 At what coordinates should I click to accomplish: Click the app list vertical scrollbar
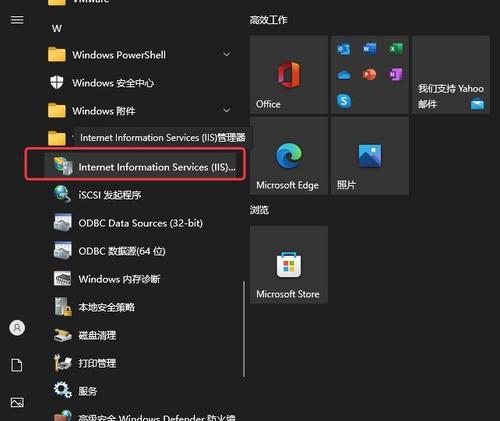(244, 329)
